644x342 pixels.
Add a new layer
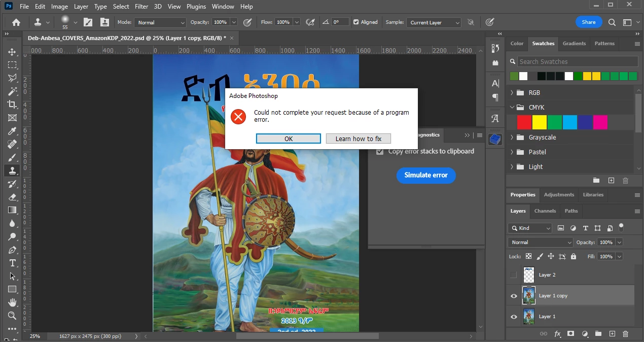612,334
